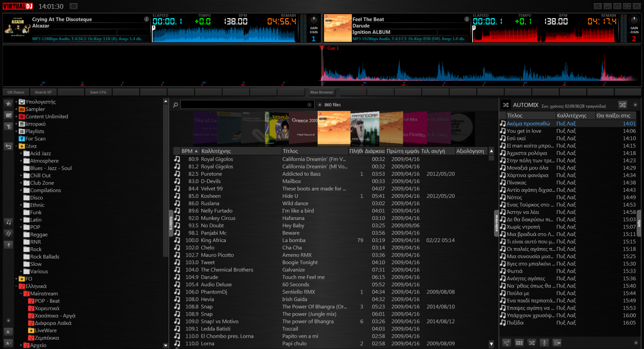Viewport: 644px width, 349px height.
Task: Toggle the round dot above the font size icons
Action: 8,320
